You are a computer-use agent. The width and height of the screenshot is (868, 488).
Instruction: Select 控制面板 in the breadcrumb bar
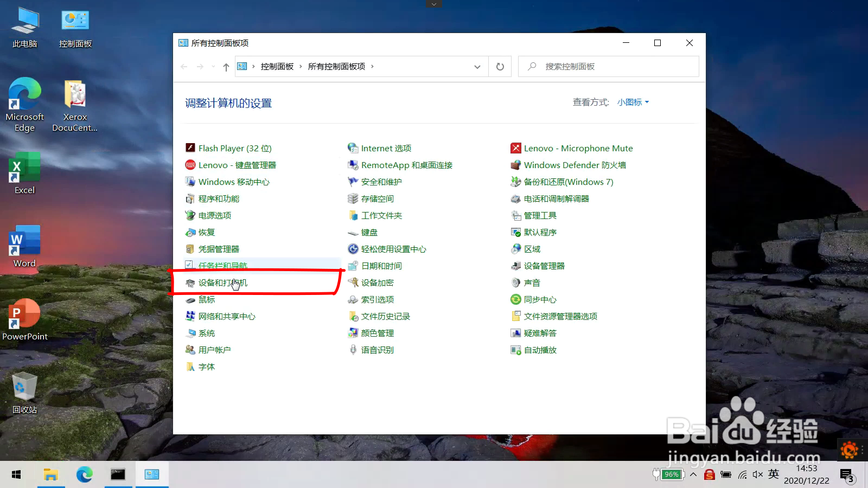point(277,66)
